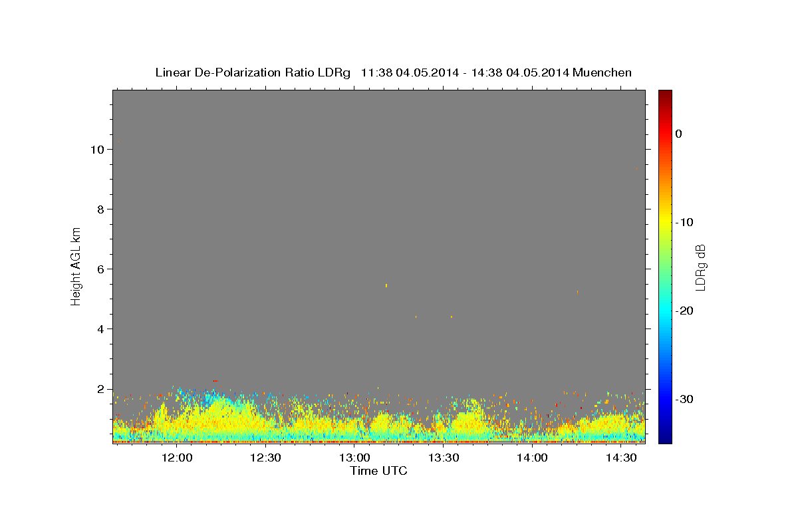Click the colorbar value -10

coord(685,222)
